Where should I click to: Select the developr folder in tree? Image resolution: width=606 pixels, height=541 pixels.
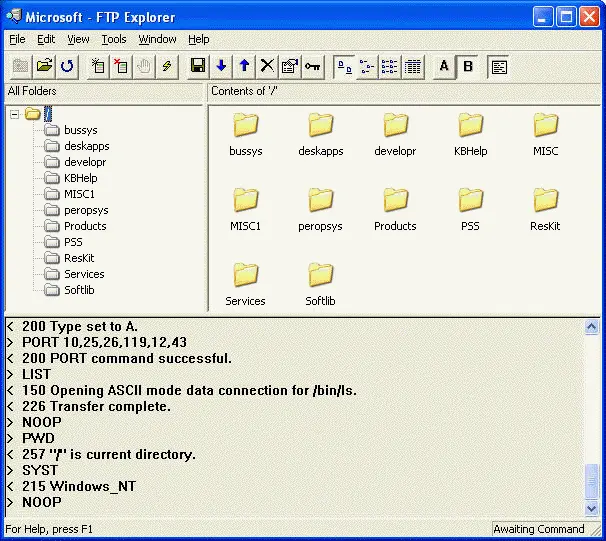pyautogui.click(x=85, y=162)
